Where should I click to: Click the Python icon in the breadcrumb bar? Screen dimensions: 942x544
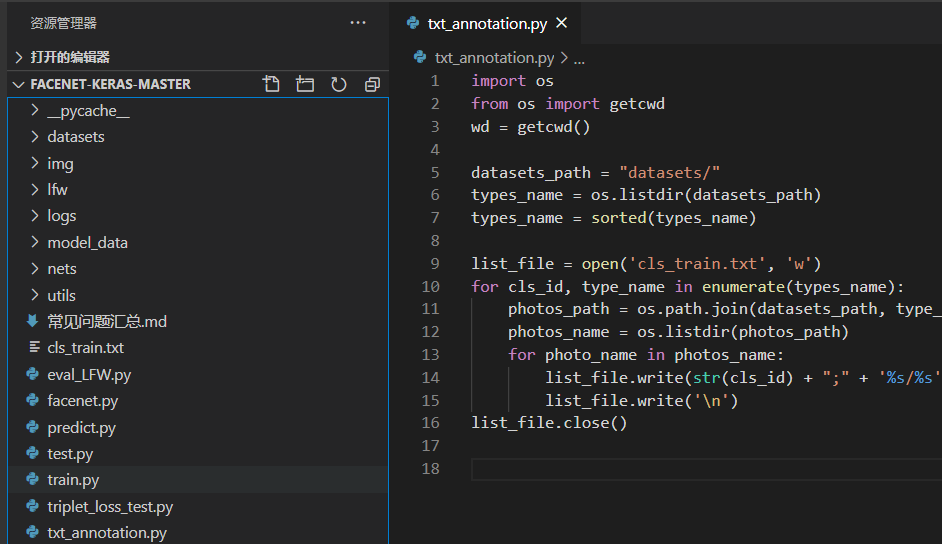coord(420,57)
